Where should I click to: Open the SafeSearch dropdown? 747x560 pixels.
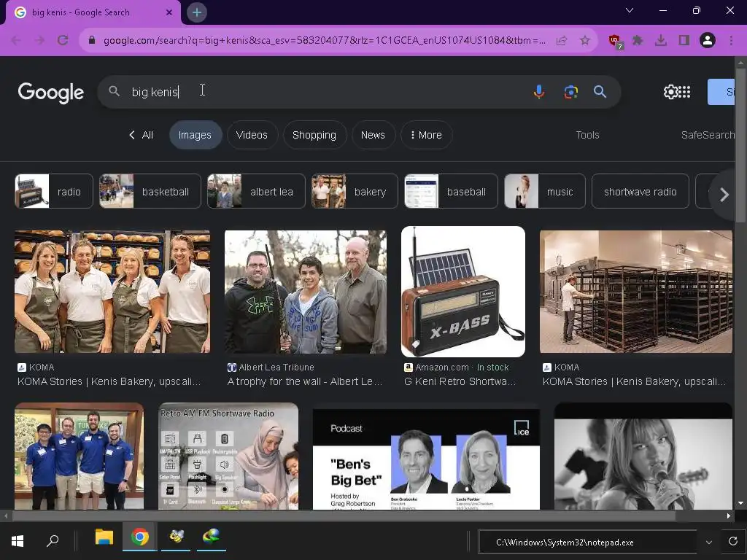point(708,135)
